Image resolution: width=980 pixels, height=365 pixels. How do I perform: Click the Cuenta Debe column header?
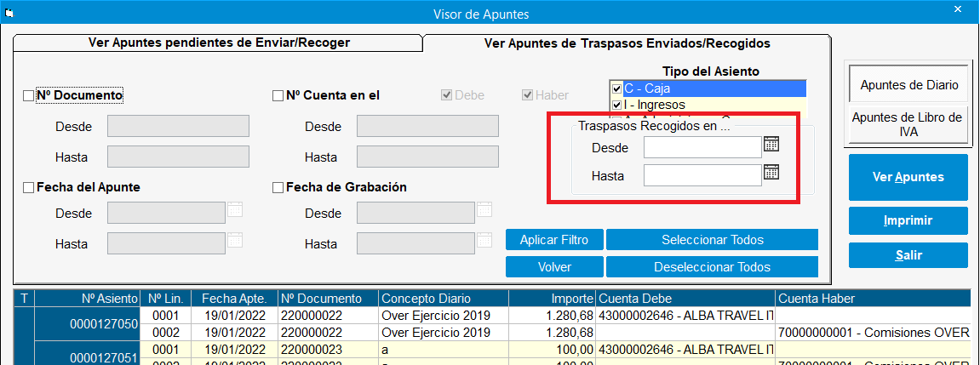tap(685, 298)
